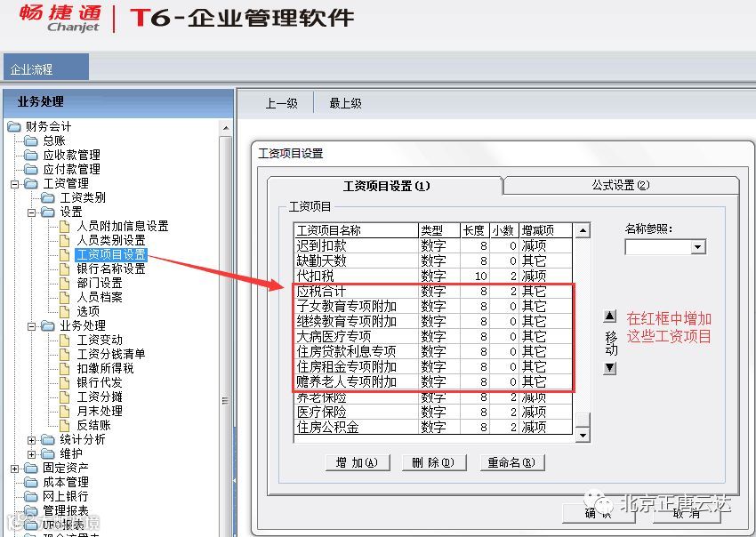Click the 扣缴所得税 document icon

(x=65, y=368)
